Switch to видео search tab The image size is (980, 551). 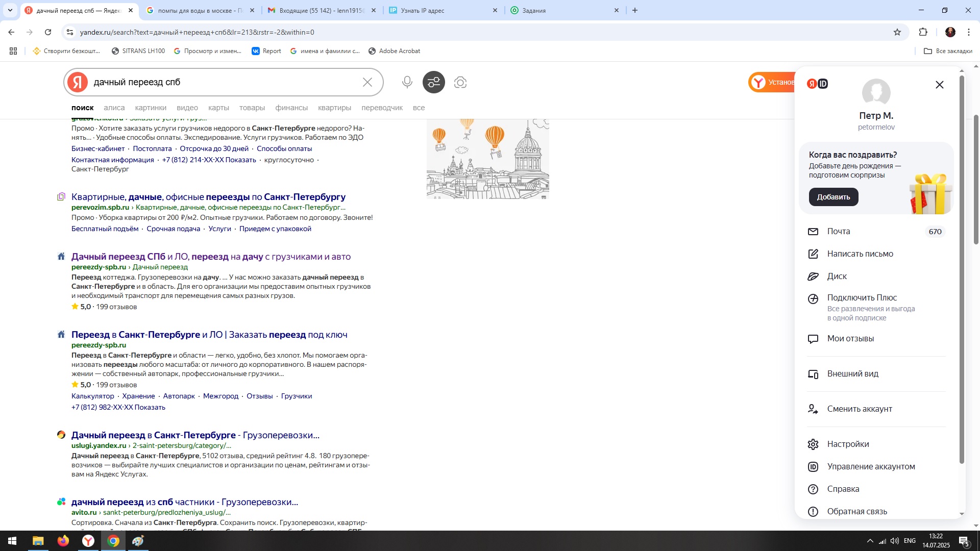click(187, 108)
